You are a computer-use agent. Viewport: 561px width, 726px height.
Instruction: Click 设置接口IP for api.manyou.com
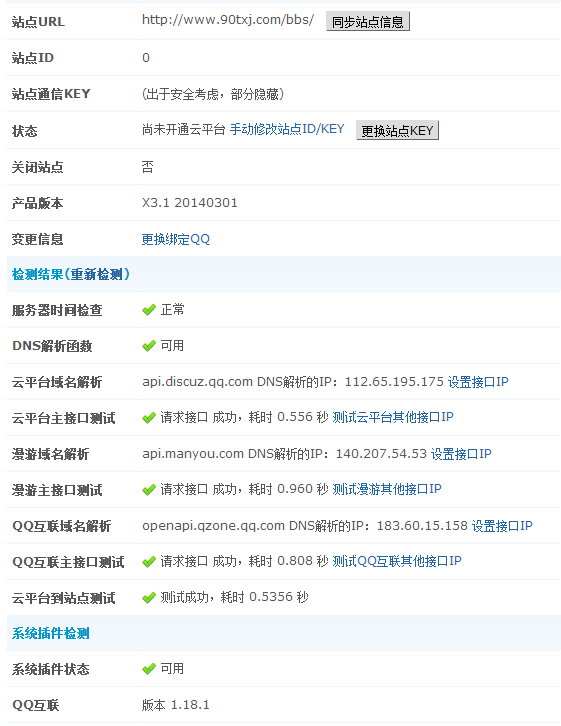(461, 454)
